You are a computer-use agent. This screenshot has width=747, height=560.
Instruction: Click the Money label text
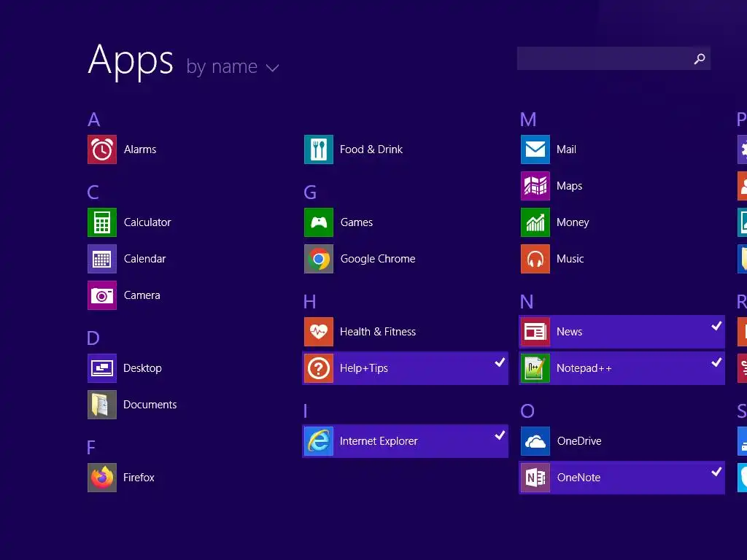[573, 223]
